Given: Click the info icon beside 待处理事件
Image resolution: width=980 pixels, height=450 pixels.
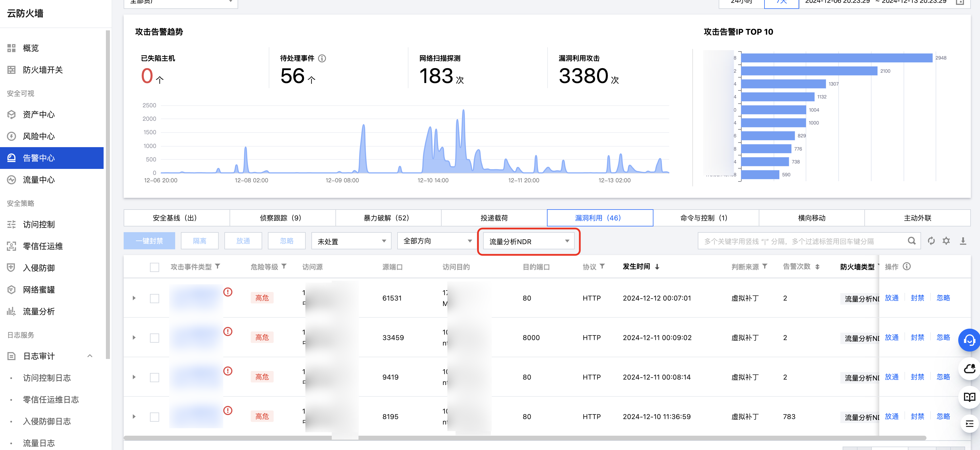Looking at the screenshot, I should coord(322,58).
